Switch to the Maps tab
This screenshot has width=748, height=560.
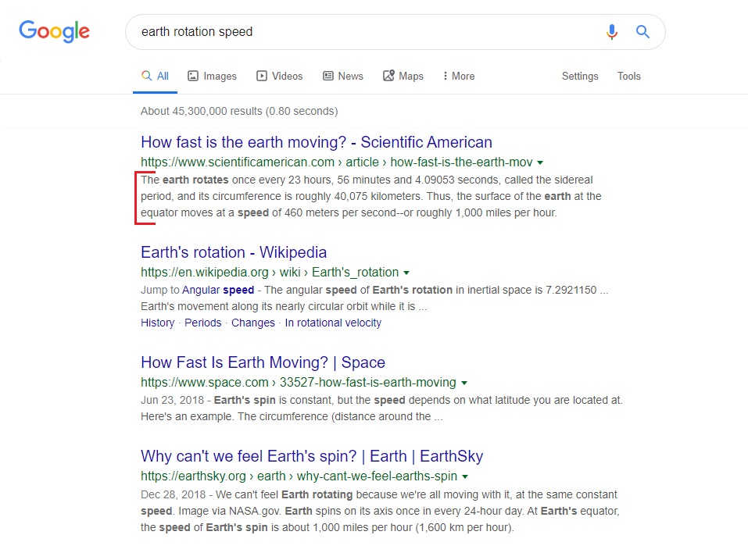tap(403, 76)
